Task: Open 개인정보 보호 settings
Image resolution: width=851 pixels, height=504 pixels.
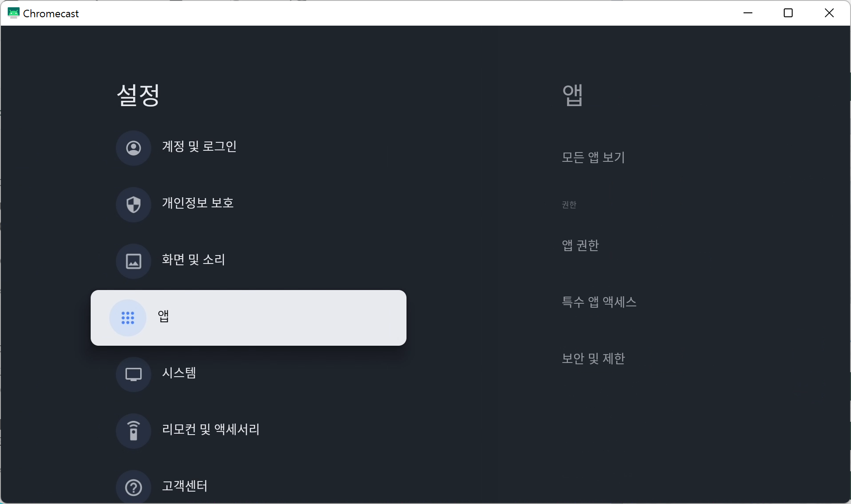Action: tap(198, 203)
